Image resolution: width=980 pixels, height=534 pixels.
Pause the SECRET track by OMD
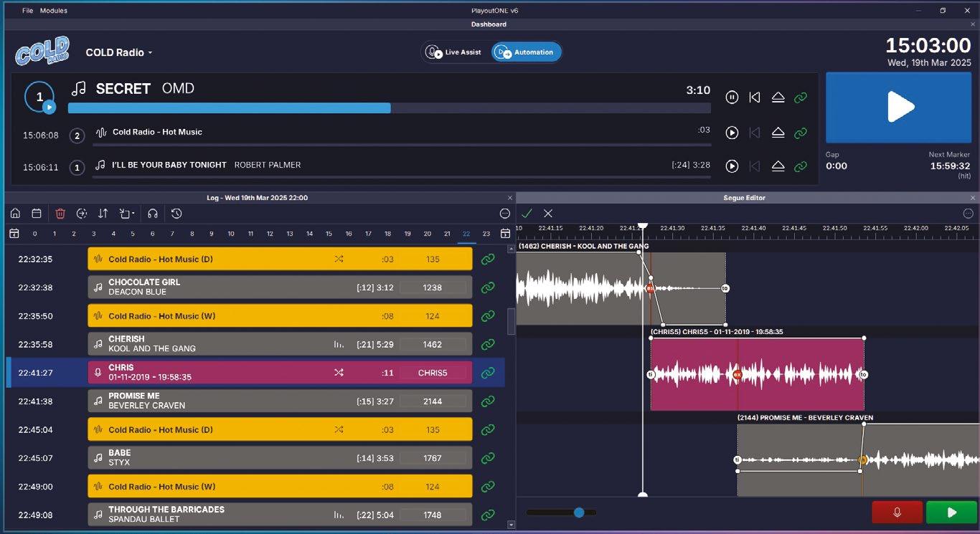tap(732, 97)
